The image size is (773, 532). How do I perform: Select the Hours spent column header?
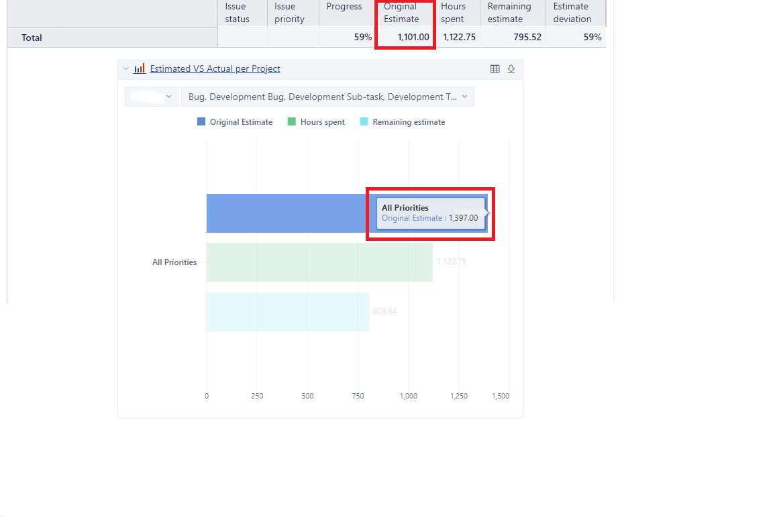click(456, 13)
